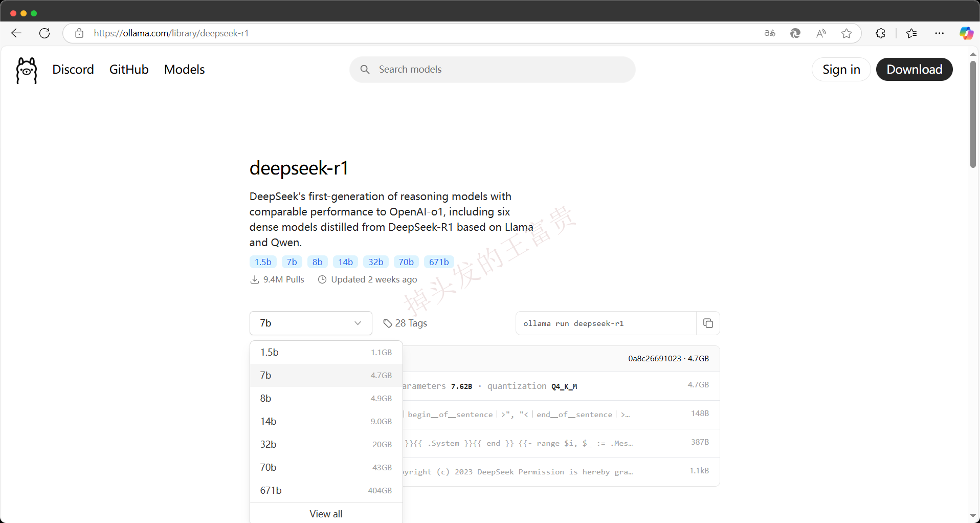Click the browser refresh-style sync icon near translate
The width and height of the screenshot is (980, 523).
coord(795,33)
